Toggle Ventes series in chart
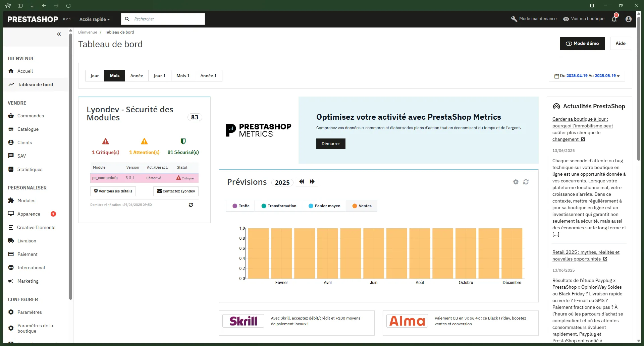This screenshot has width=644, height=346. [x=362, y=206]
